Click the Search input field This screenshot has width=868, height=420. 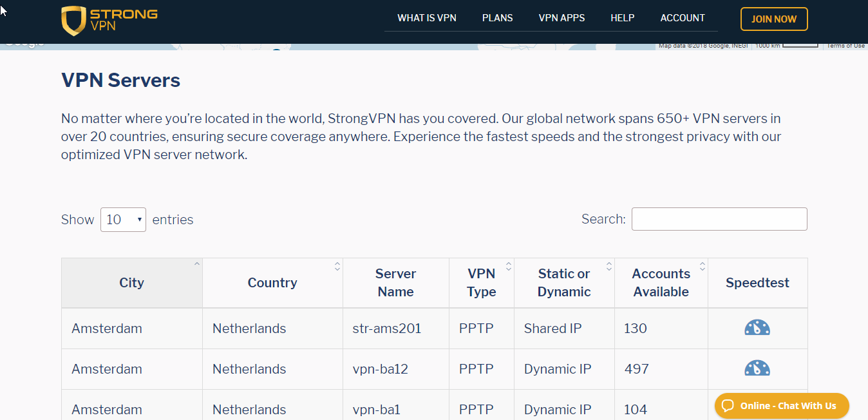[719, 219]
